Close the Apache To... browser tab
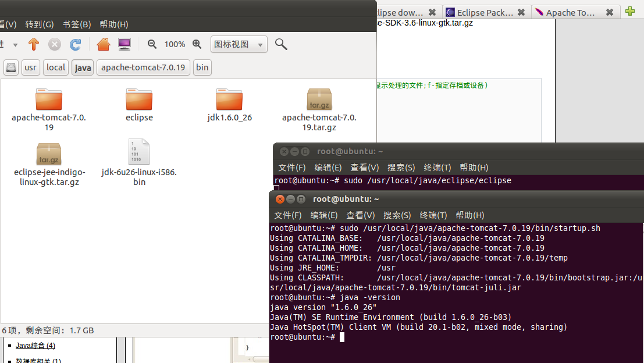 pos(610,12)
